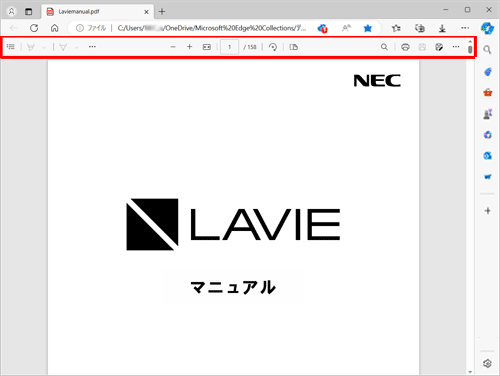Open the sidebar Microsoft 365 icon
500x376 pixels.
488,135
